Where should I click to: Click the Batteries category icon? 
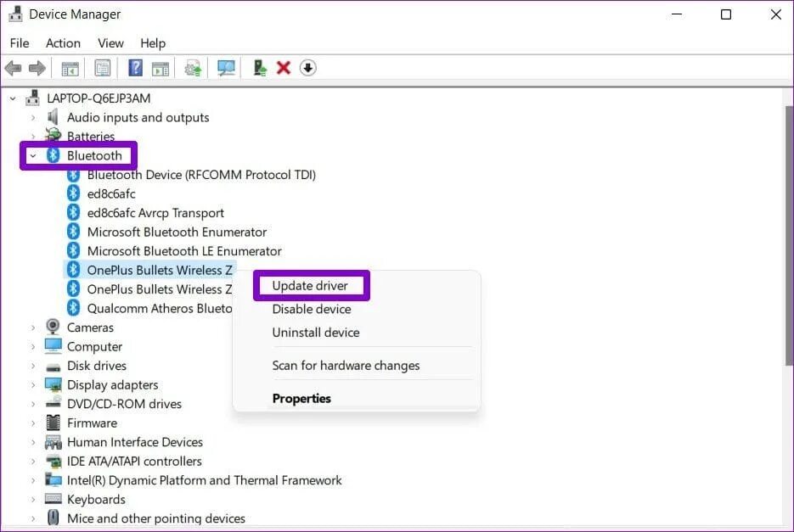(53, 135)
